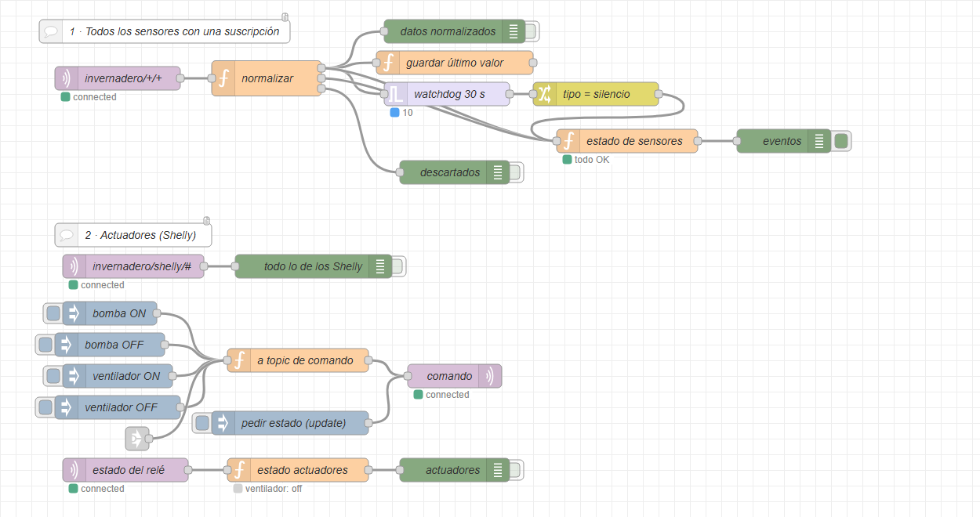Screen dimensions: 980x517
Task: Click the input port of comando node
Action: coord(408,376)
